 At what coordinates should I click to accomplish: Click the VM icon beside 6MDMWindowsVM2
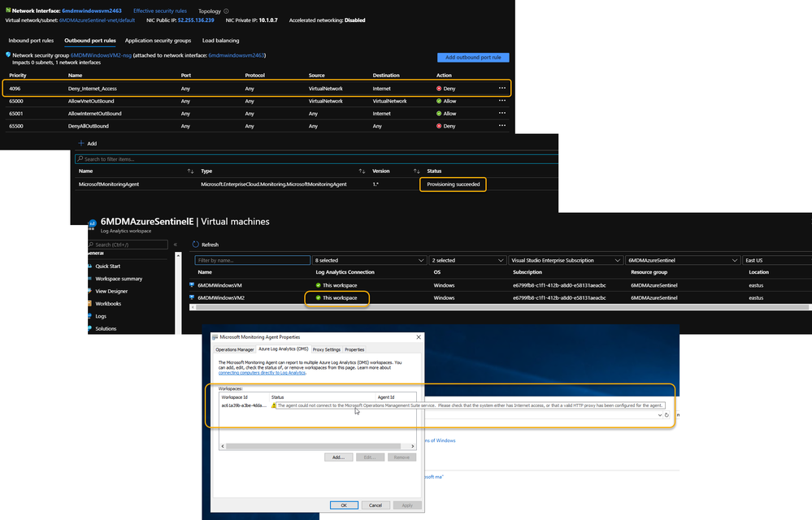coord(192,297)
